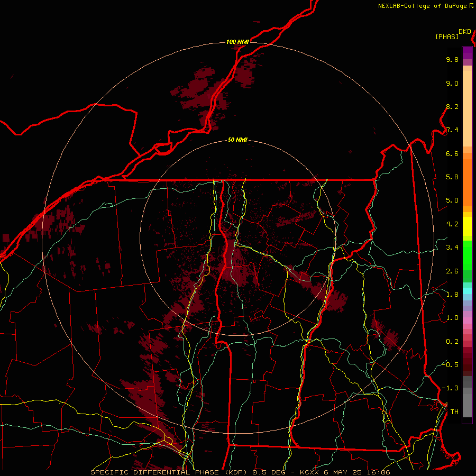Click the 9.8 value on color scale
This screenshot has width=476, height=476.
(x=452, y=60)
